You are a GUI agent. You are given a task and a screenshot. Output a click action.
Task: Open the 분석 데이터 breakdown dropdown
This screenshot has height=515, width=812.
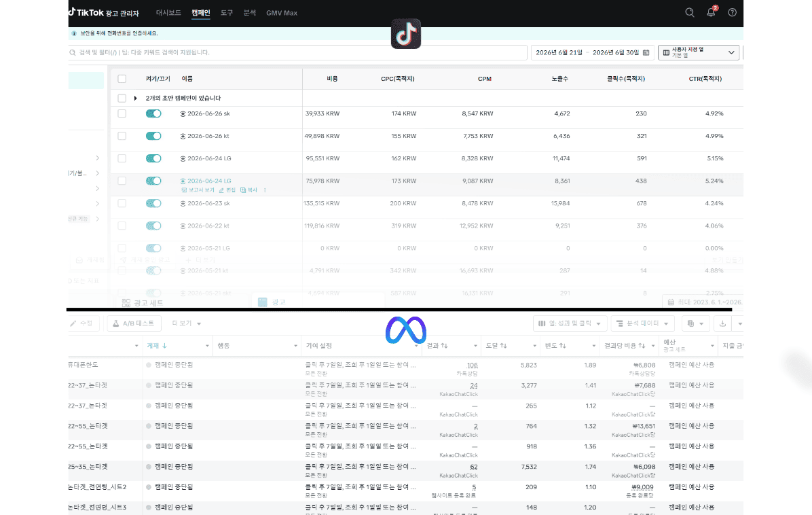(643, 323)
